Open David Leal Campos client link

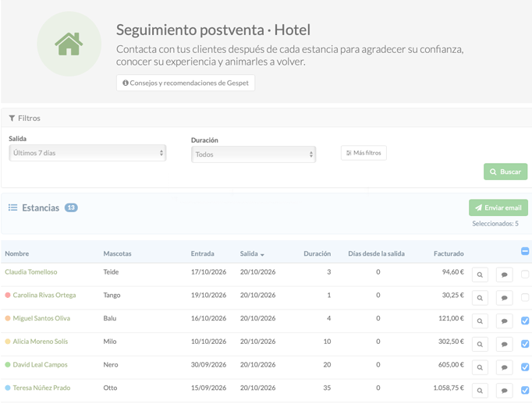tap(40, 365)
